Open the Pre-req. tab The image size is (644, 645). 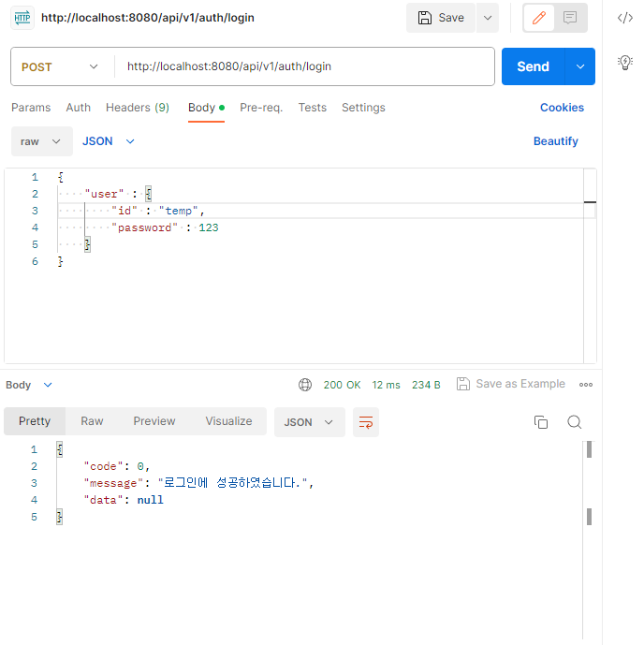pos(261,108)
